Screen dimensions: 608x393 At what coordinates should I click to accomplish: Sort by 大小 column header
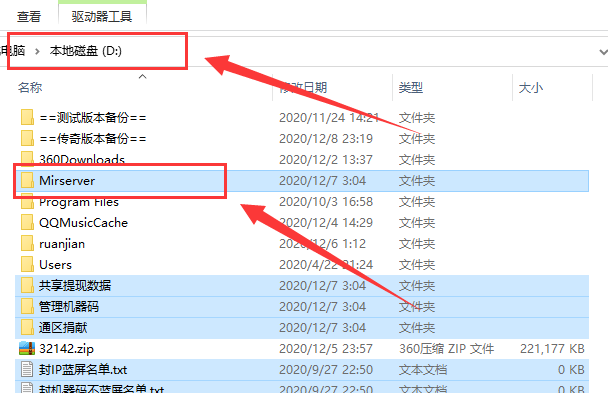point(530,88)
